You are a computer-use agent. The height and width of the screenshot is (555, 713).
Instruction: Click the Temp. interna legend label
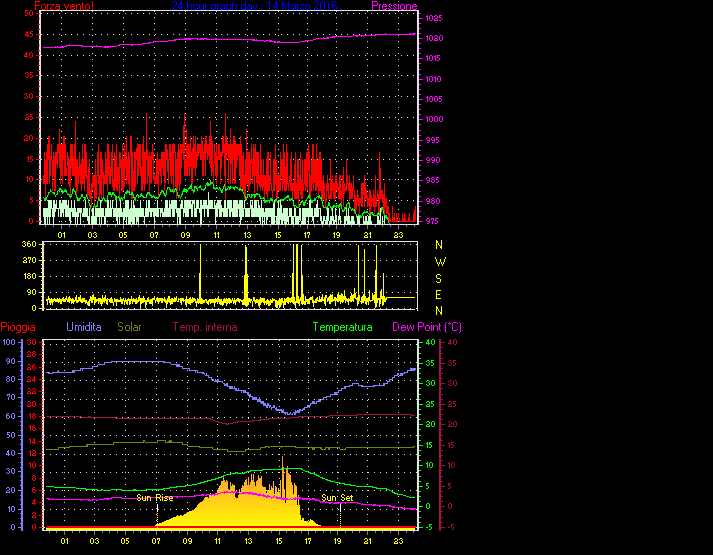(x=205, y=327)
